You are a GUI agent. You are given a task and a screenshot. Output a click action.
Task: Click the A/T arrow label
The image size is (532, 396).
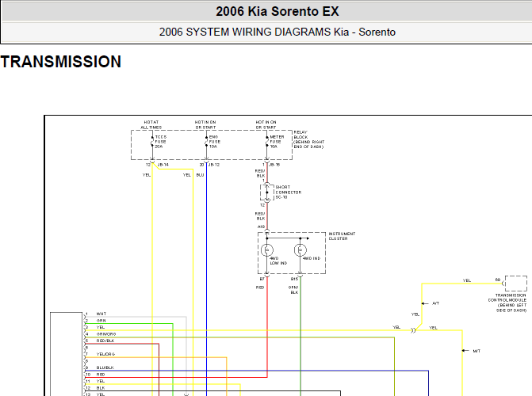[435, 303]
